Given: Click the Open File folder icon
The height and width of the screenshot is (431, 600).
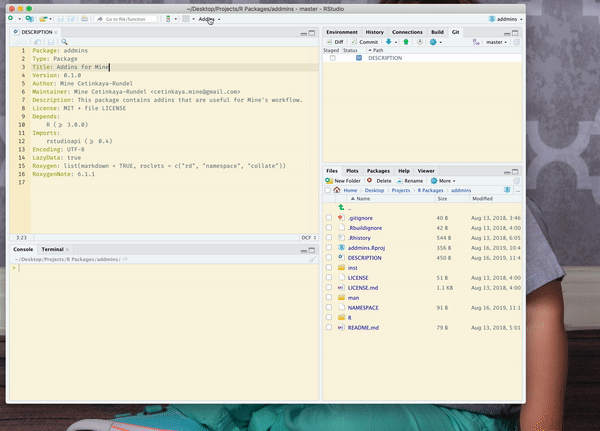Looking at the screenshot, I should tap(44, 19).
